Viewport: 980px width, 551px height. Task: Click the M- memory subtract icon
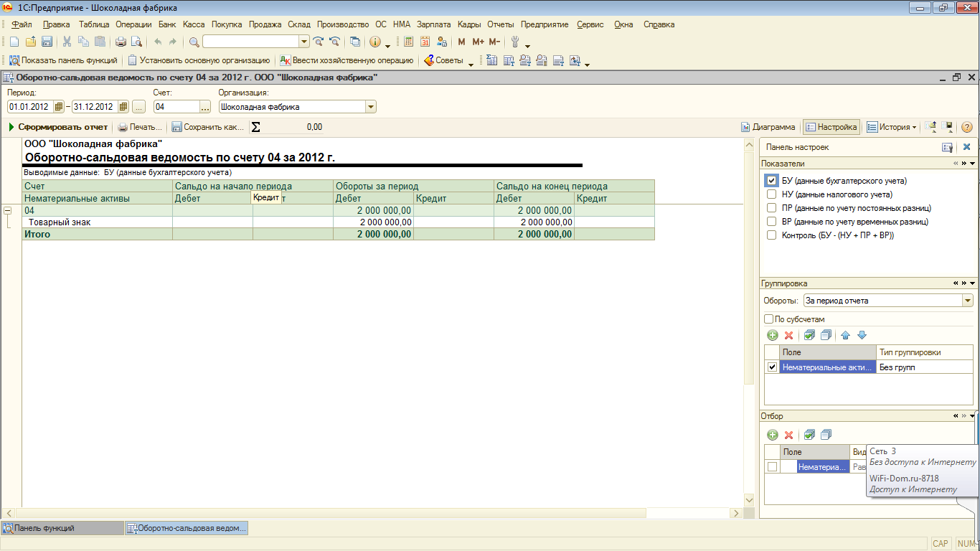point(494,42)
